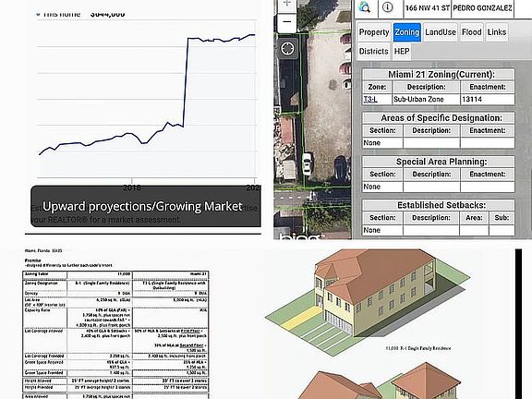Open the Districts tab
The image size is (532, 399).
coord(373,51)
